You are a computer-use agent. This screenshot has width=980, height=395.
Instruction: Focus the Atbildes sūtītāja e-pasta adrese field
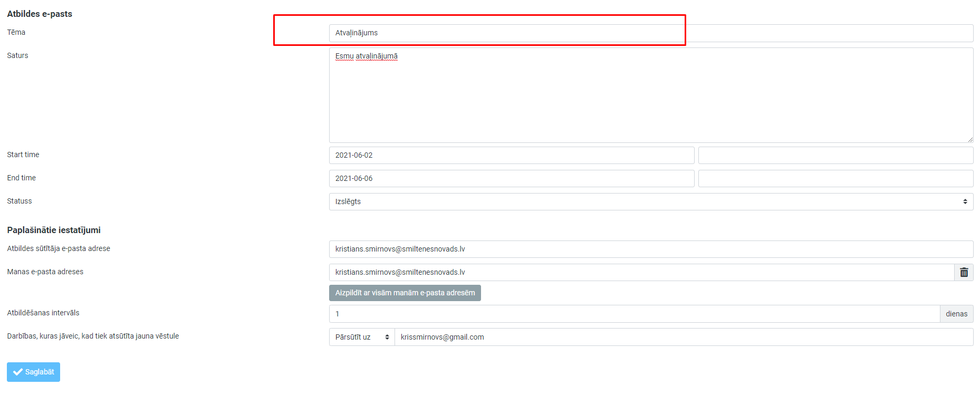[650, 249]
